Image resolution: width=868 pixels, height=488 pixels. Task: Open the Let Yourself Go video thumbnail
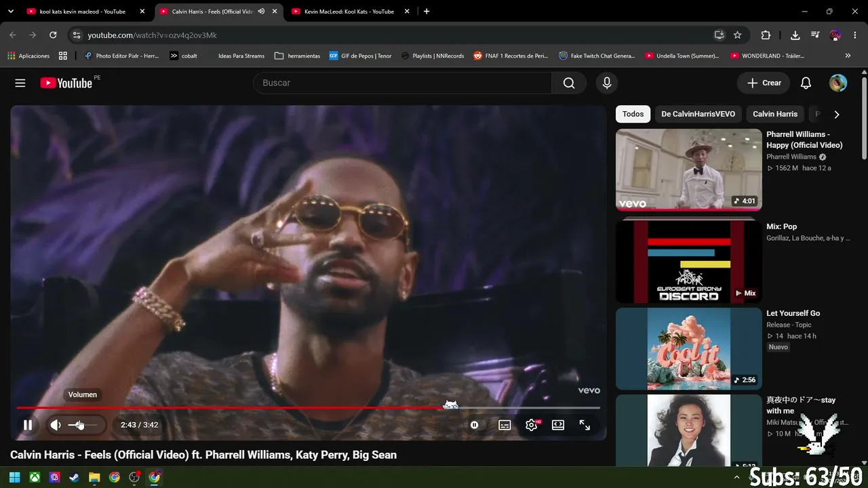point(689,348)
